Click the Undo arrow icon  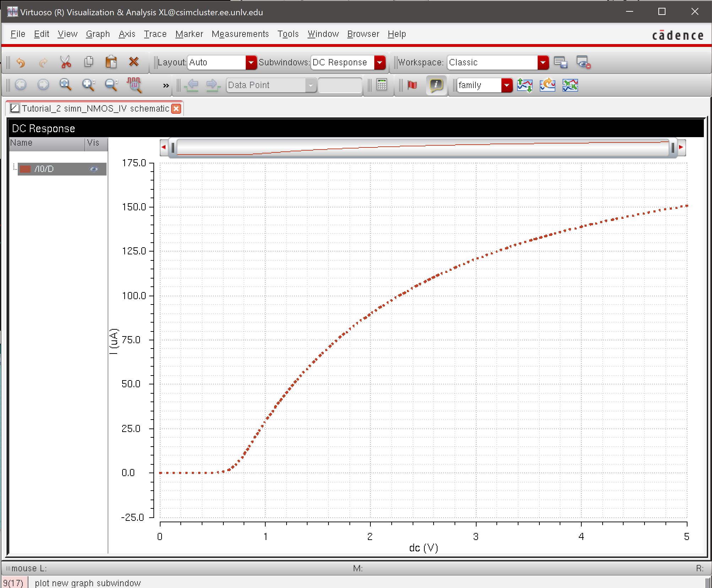21,63
